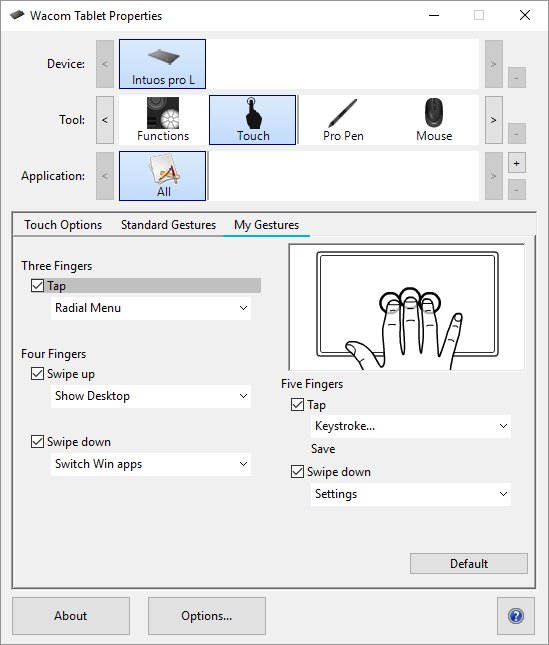This screenshot has height=645, width=549.
Task: Open the Switch Win apps dropdown
Action: tap(151, 464)
